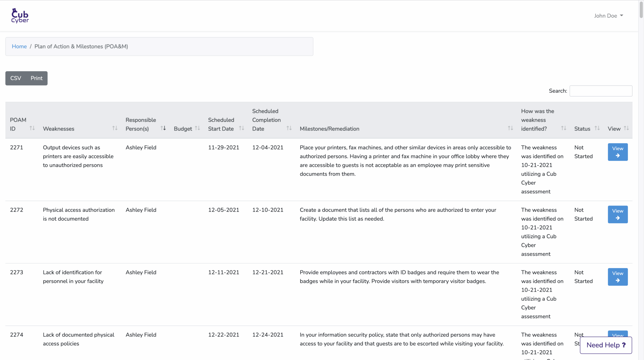Viewport: 644px width, 360px height.
Task: Open the John Doe user dropdown
Action: pos(608,16)
